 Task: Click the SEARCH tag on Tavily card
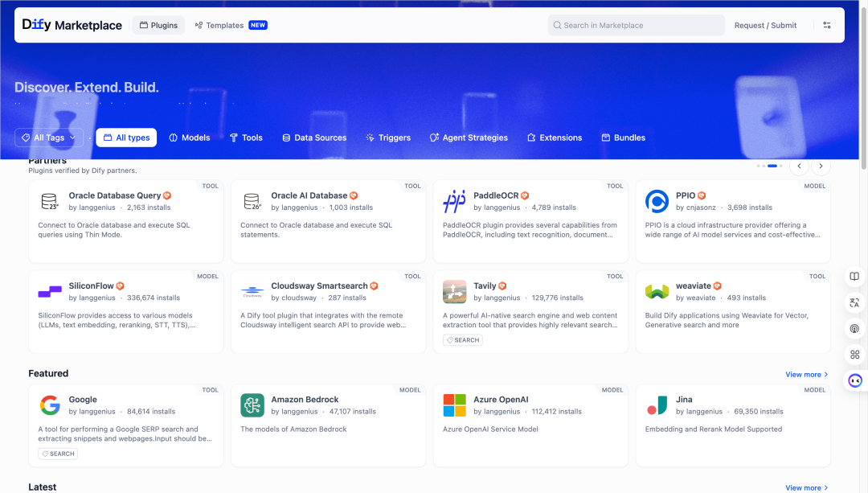point(463,340)
